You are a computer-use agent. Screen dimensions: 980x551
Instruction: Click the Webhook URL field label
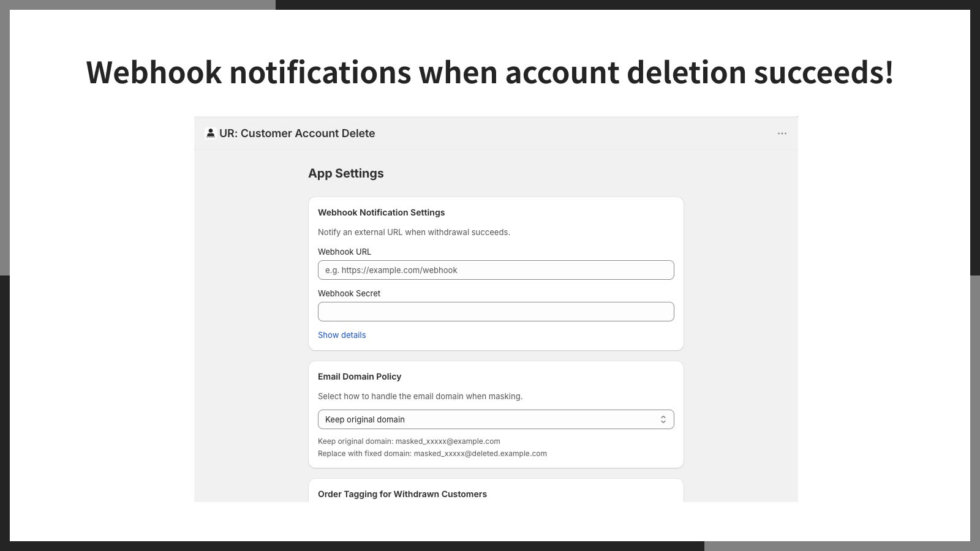pyautogui.click(x=344, y=252)
